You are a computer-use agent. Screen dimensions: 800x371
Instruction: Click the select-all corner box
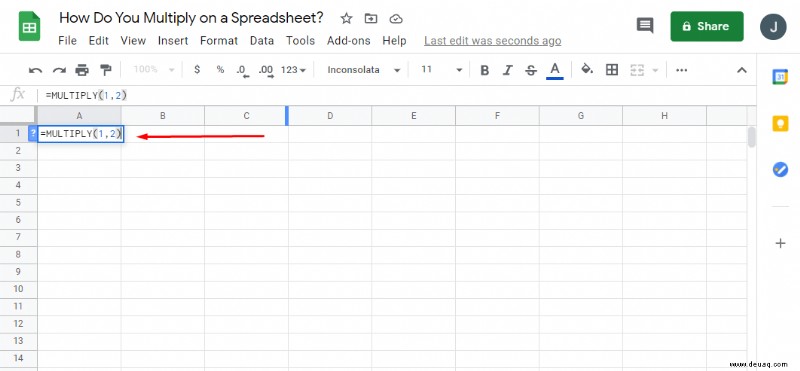point(18,115)
